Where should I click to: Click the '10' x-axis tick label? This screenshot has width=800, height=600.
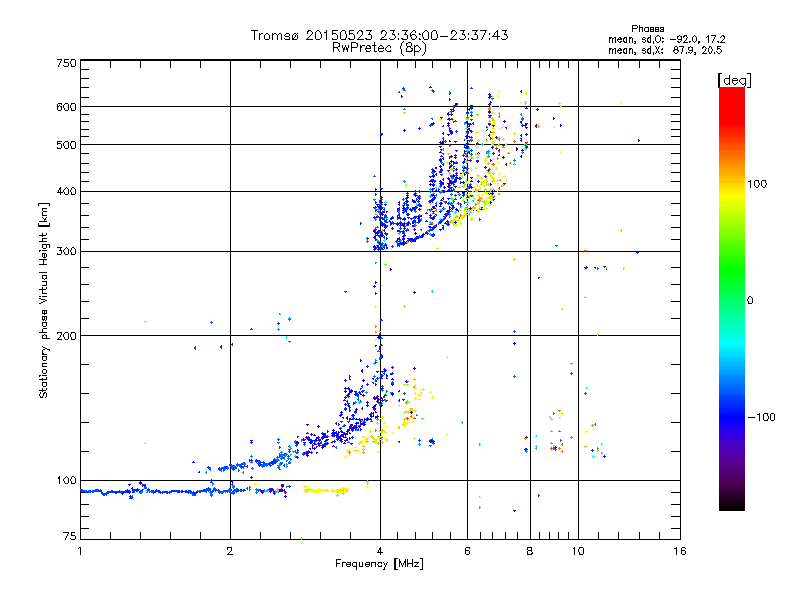[578, 551]
